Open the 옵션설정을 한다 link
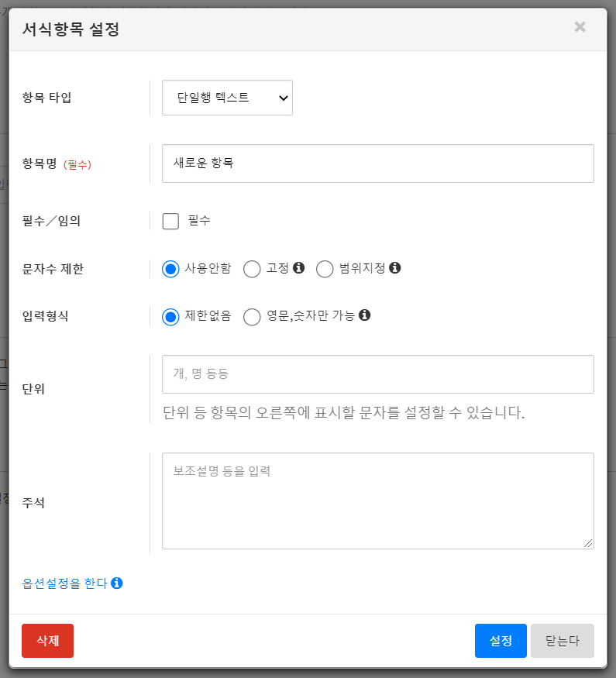The height and width of the screenshot is (678, 616). (x=65, y=583)
